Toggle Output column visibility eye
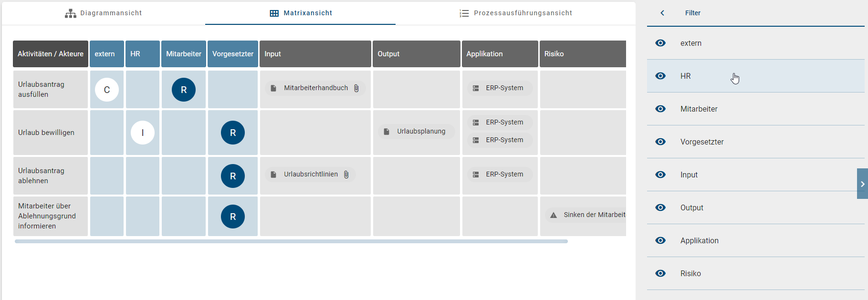The height and width of the screenshot is (300, 868). 660,207
